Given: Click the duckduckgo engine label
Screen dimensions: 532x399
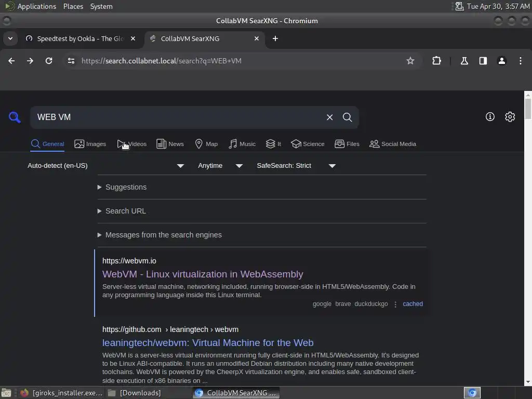Looking at the screenshot, I should [371, 304].
